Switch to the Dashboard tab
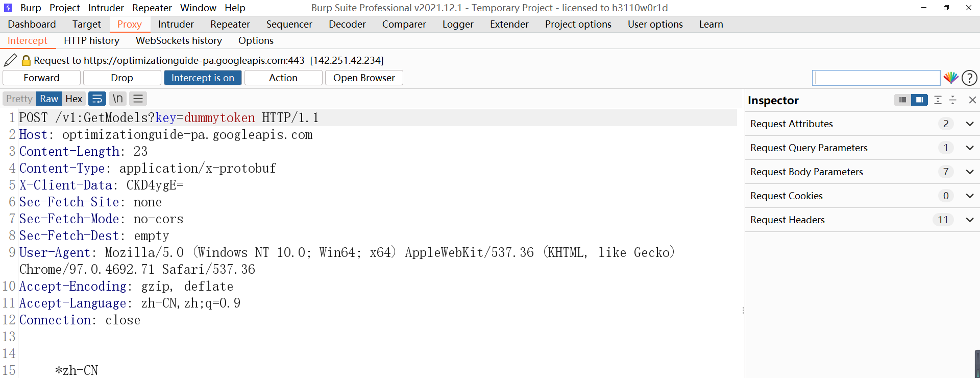 32,24
